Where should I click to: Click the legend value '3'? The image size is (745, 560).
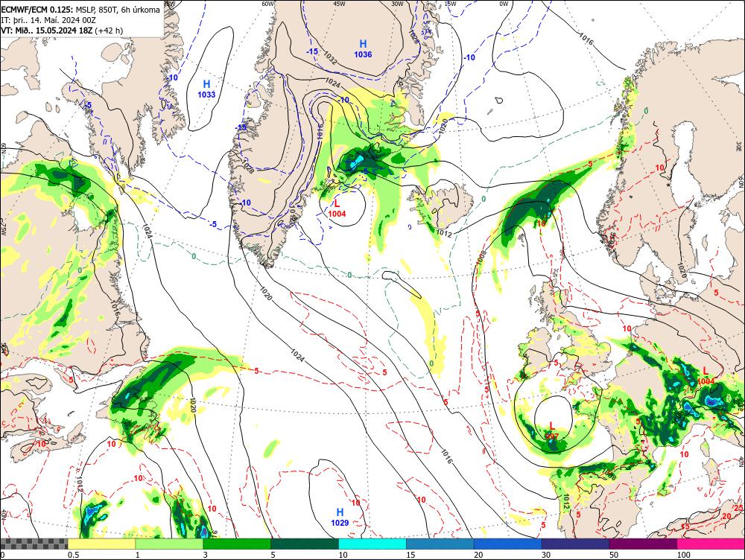pyautogui.click(x=206, y=555)
